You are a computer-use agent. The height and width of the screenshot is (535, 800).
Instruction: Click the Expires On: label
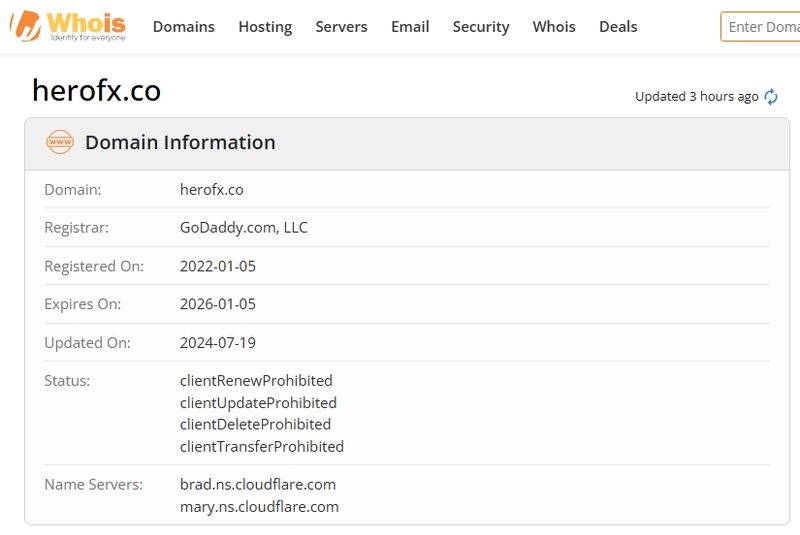(83, 304)
